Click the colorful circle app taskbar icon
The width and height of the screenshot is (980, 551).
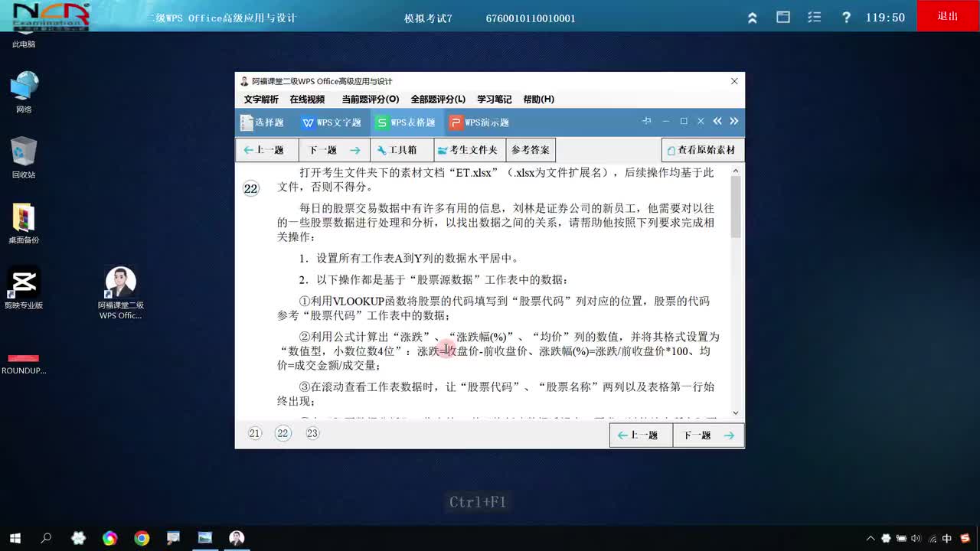click(x=109, y=538)
